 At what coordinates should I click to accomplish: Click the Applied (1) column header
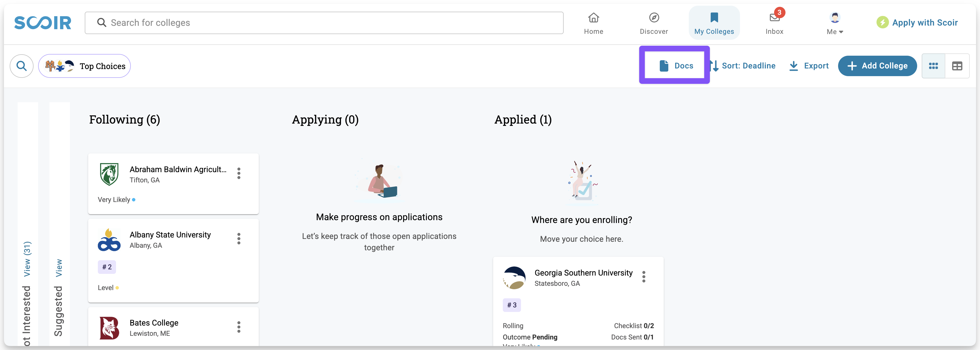[523, 120]
